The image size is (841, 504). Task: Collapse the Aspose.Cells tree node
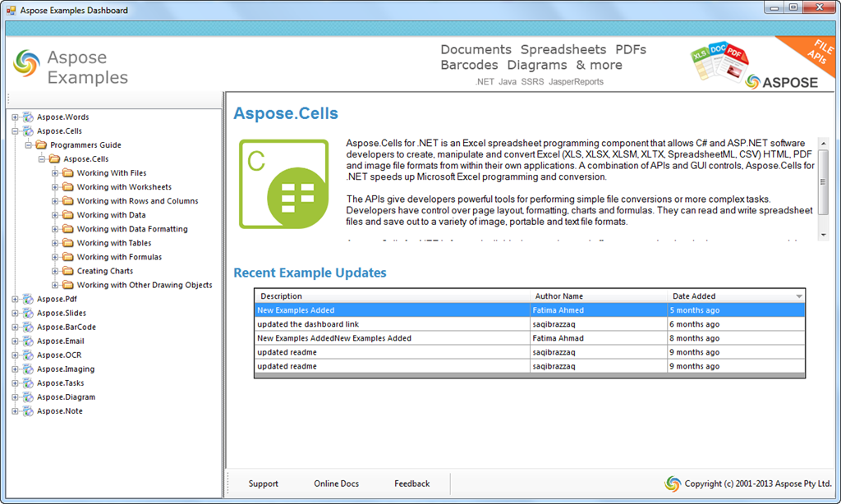point(15,131)
